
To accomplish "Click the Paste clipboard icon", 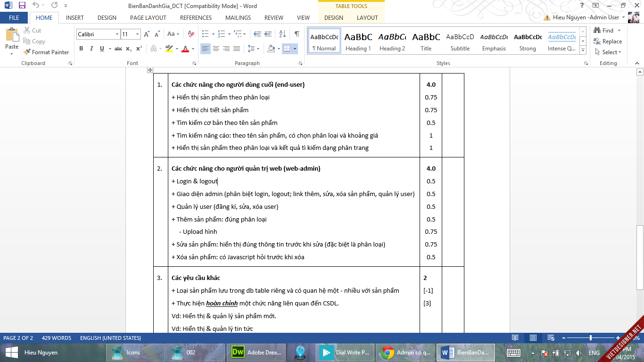I will click(12, 35).
